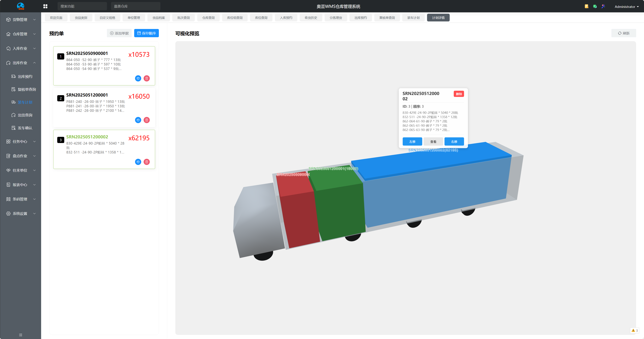
Task: Switch to the 装车计划 tab
Action: pos(413,18)
